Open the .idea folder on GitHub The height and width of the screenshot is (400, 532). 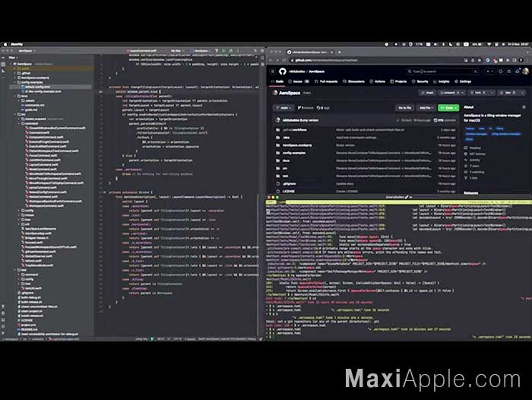(287, 138)
